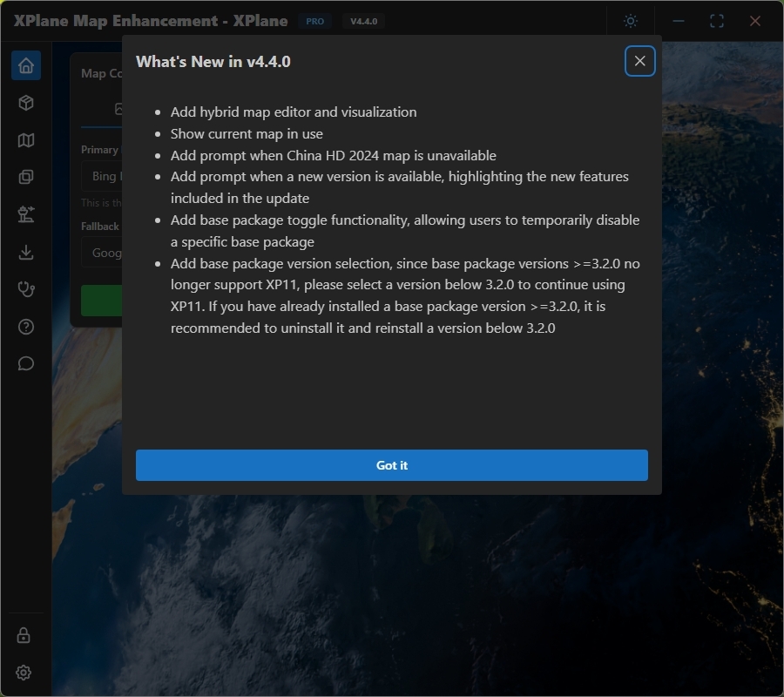Screen dimensions: 784x697
Task: Toggle the light/dark theme sun icon
Action: click(x=631, y=21)
